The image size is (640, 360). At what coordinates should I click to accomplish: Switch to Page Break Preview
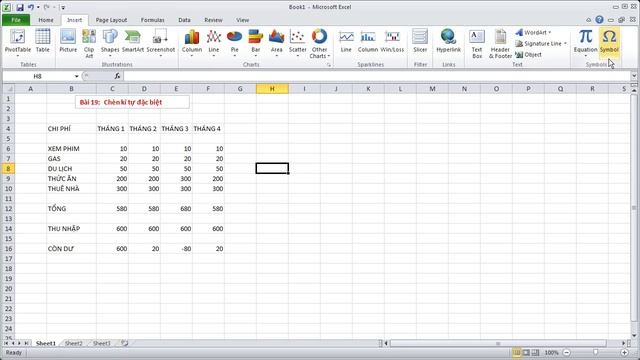536,352
